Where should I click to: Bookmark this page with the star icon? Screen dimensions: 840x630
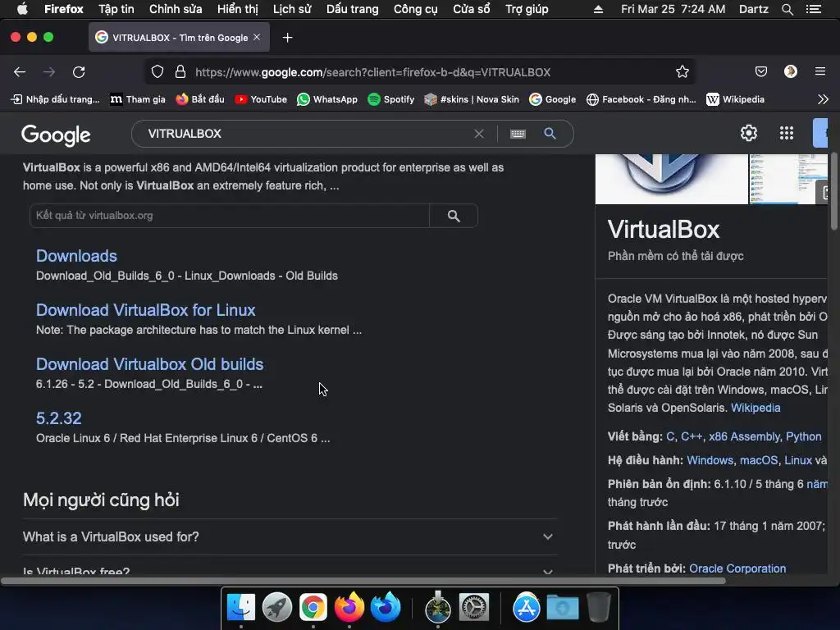pyautogui.click(x=682, y=72)
